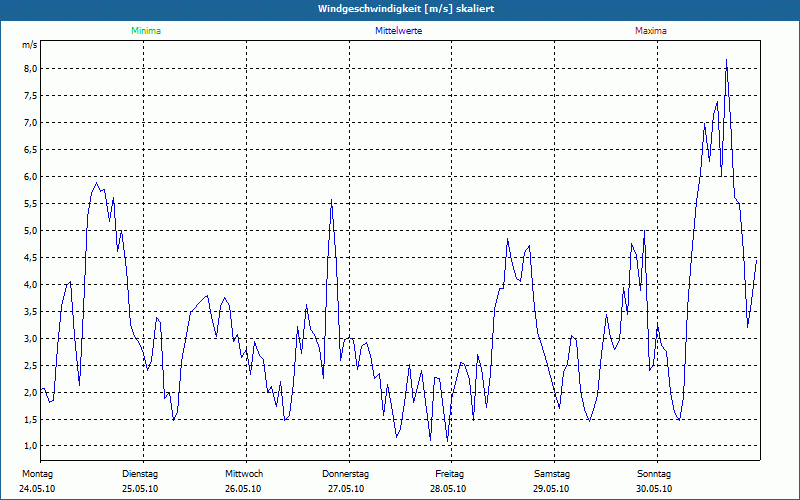Click the Freitag day label
The width and height of the screenshot is (800, 500).
pos(449,474)
